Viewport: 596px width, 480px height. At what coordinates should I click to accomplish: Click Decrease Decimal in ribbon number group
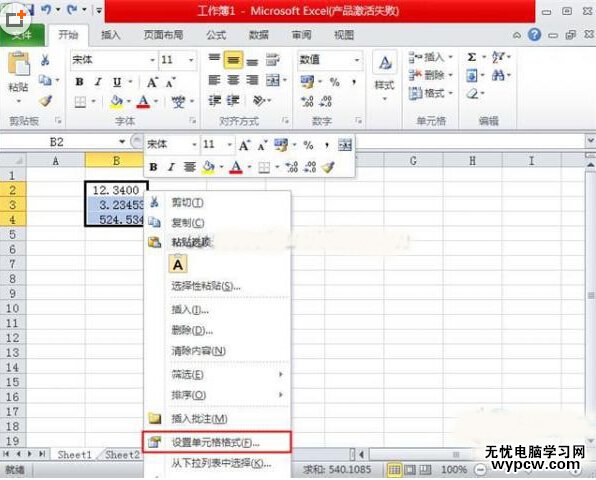[326, 101]
